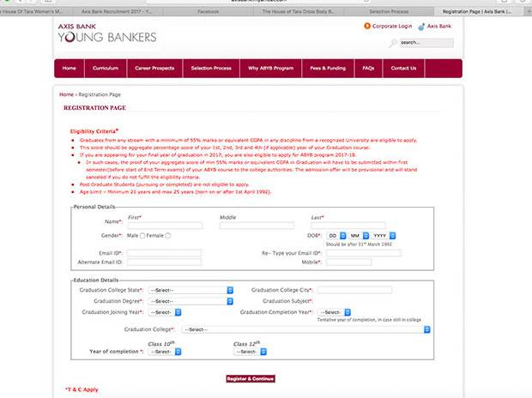
Task: Click Re-Type your Email ID field
Action: click(x=363, y=253)
